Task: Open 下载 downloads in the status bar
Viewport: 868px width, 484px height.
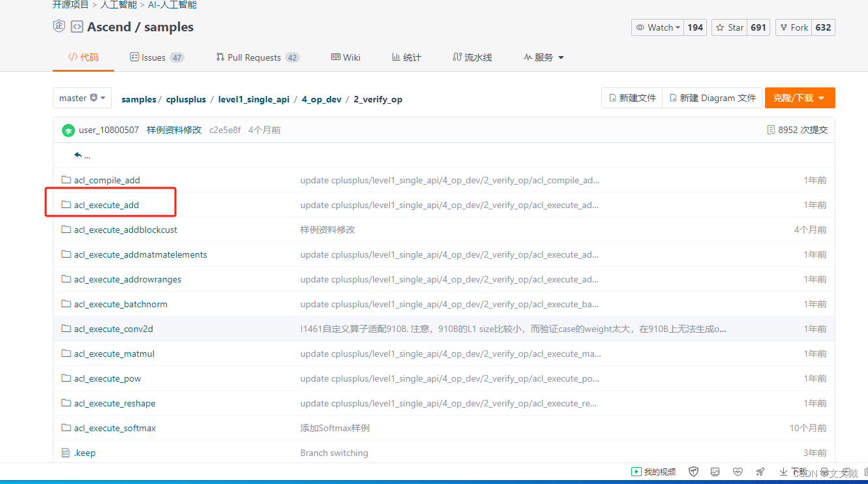Action: point(793,472)
